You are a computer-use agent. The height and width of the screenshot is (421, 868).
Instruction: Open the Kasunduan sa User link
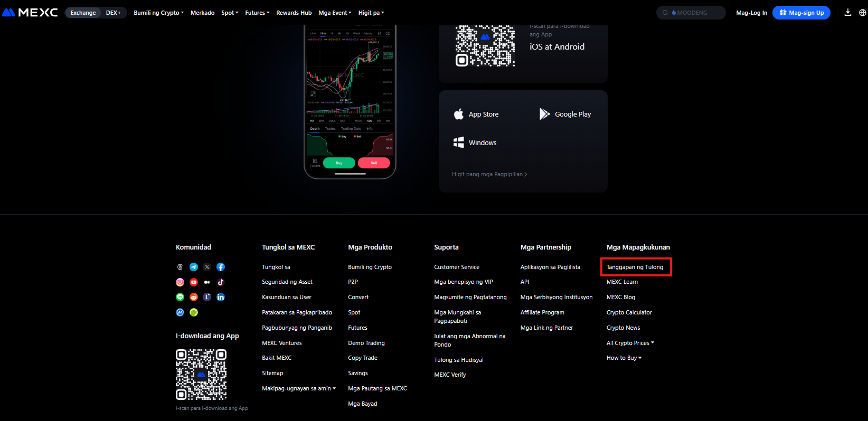[x=287, y=297]
